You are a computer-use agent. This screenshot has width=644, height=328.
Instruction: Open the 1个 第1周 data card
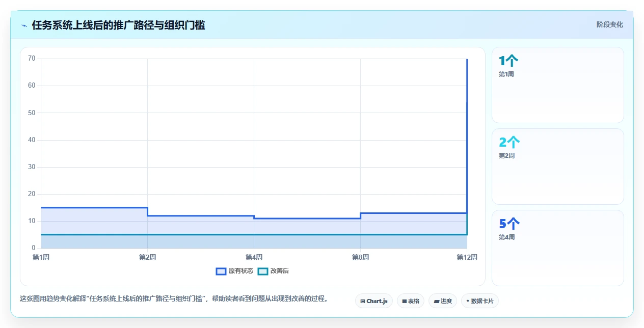point(557,85)
